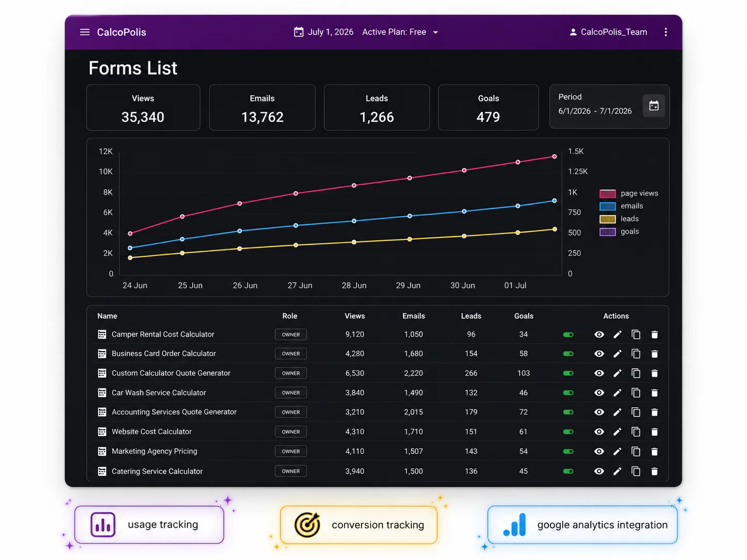The height and width of the screenshot is (560, 747).
Task: Click the google analytics integration badge
Action: coord(582,525)
